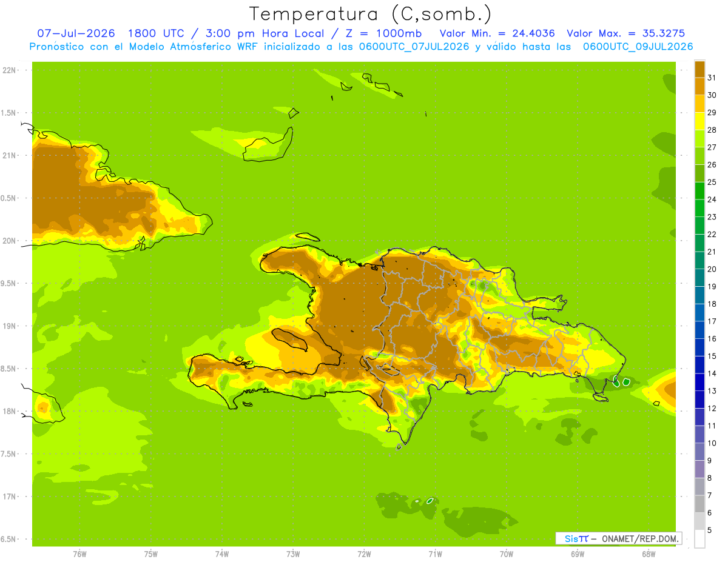Screen dimensions: 728x562
Task: Click legend swatch between 20 and 21
Action: pyautogui.click(x=699, y=260)
